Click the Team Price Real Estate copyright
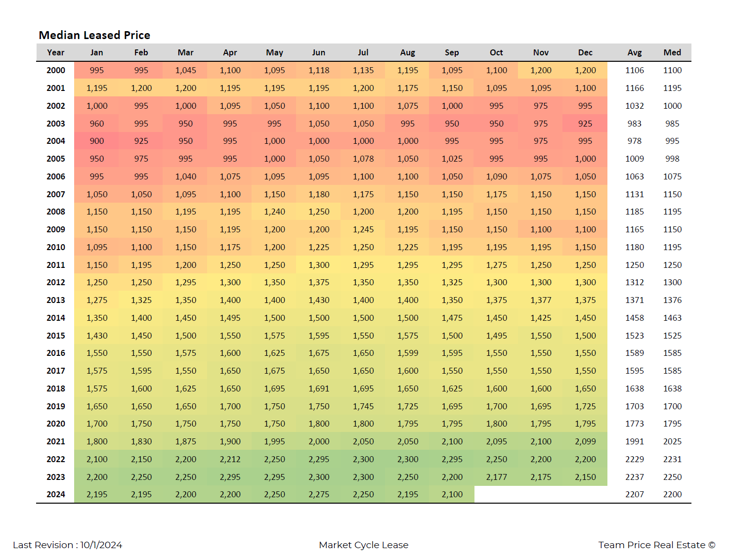 point(656,545)
